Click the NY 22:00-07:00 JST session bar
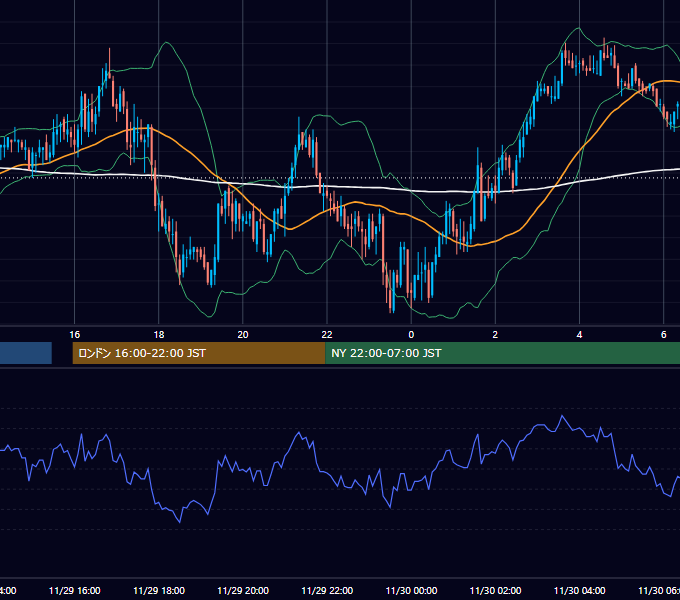 pyautogui.click(x=502, y=353)
